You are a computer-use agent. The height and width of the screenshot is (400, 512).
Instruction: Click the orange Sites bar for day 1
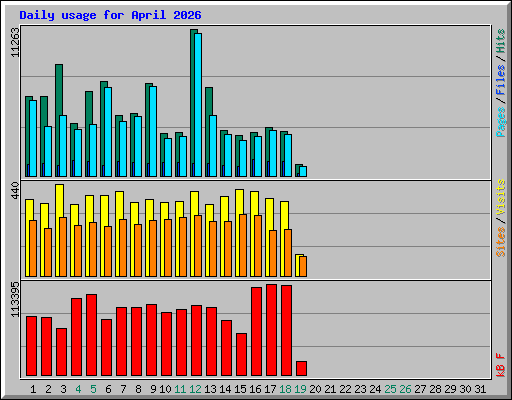(x=33, y=249)
